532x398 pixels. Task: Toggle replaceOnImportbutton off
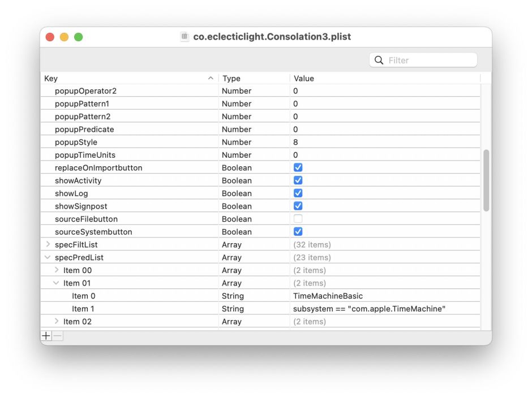pos(297,167)
